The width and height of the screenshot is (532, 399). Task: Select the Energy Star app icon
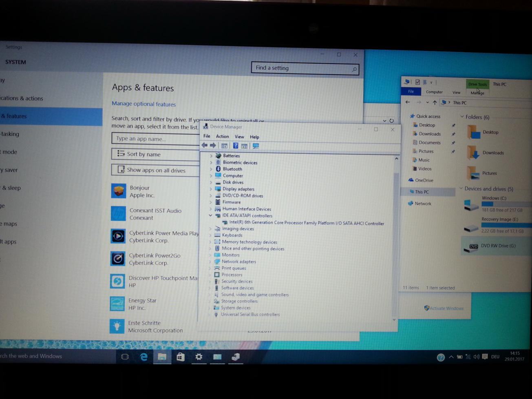tap(117, 304)
